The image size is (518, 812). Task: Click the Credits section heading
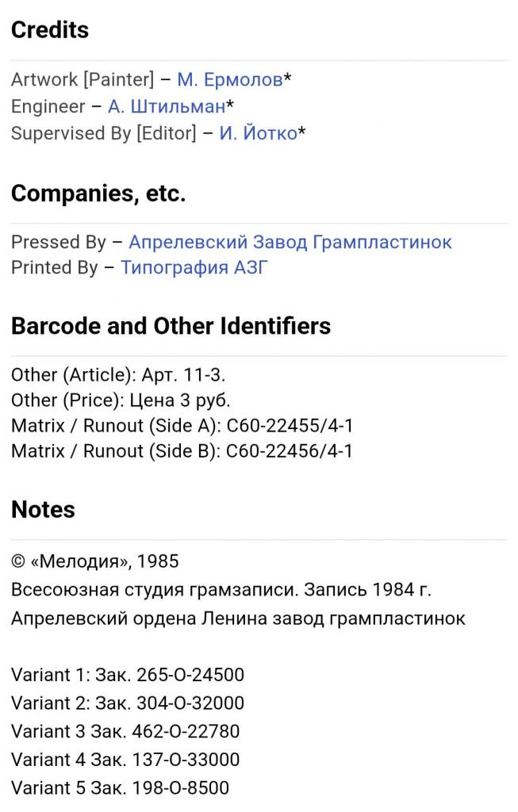(x=50, y=30)
